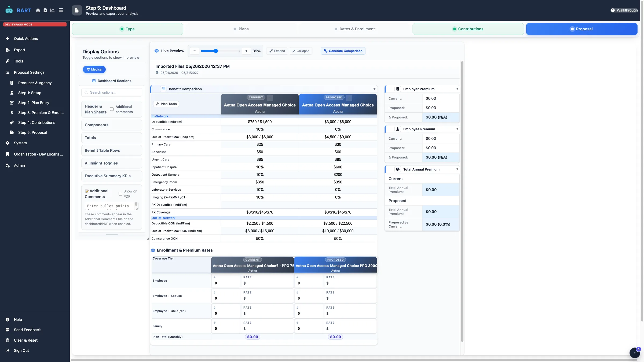Collapse the Benefit Comparison section arrow
Image resolution: width=644 pixels, height=362 pixels.
point(374,89)
